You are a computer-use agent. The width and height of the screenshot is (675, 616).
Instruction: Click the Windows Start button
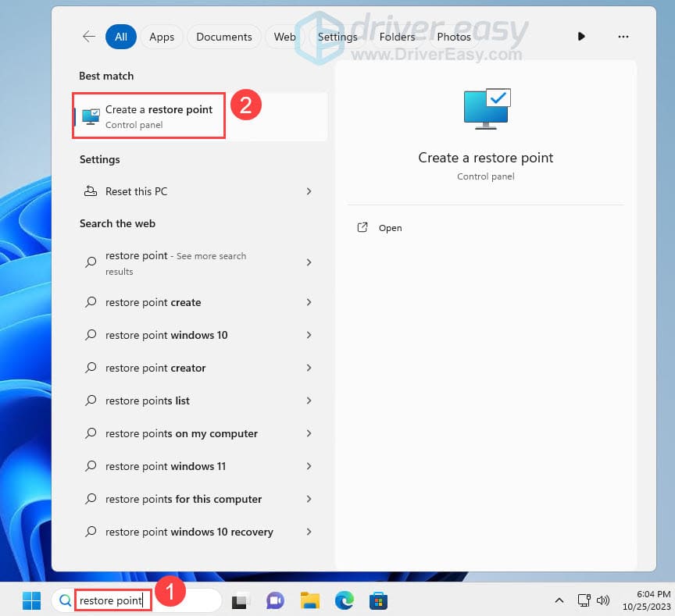point(30,600)
